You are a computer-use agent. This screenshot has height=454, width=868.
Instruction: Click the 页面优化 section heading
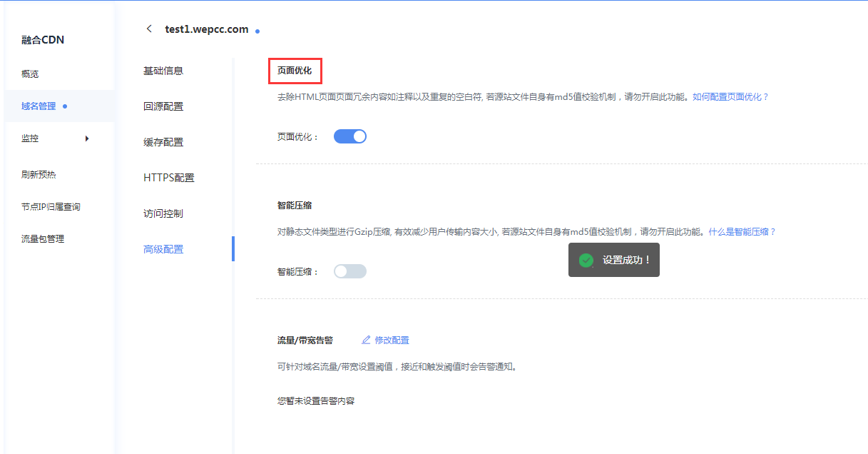[x=295, y=71]
